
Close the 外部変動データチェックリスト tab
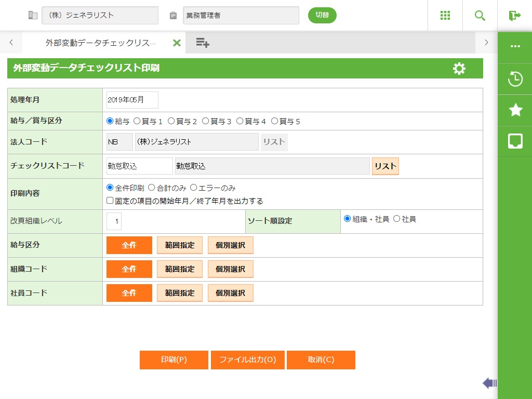point(177,43)
